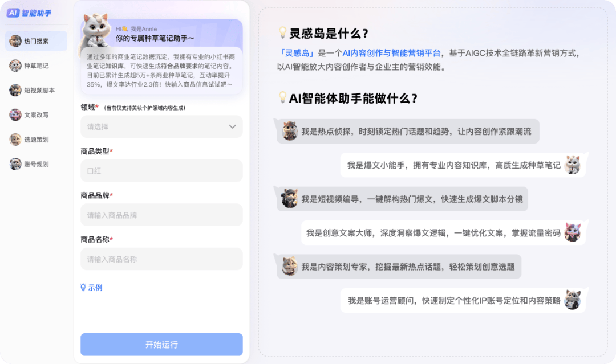Click the cat icon beside 热门搜索
The height and width of the screenshot is (364, 616).
(15, 41)
